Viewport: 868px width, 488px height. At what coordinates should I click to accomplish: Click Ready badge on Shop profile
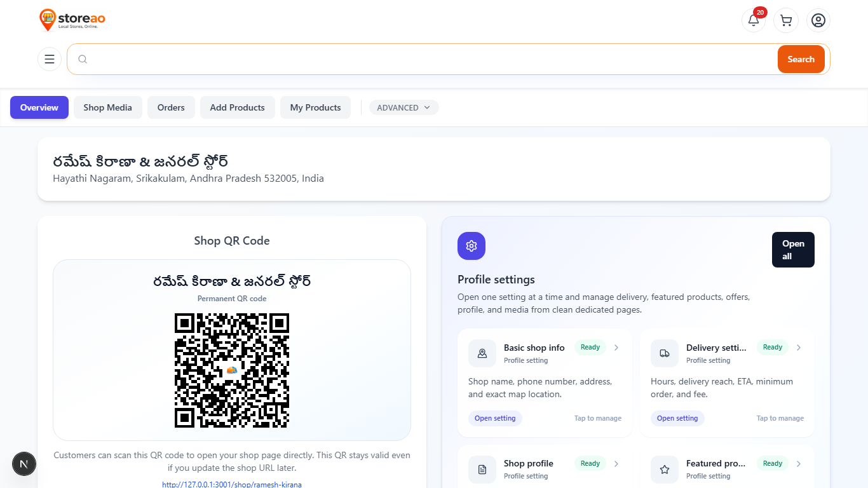point(590,463)
